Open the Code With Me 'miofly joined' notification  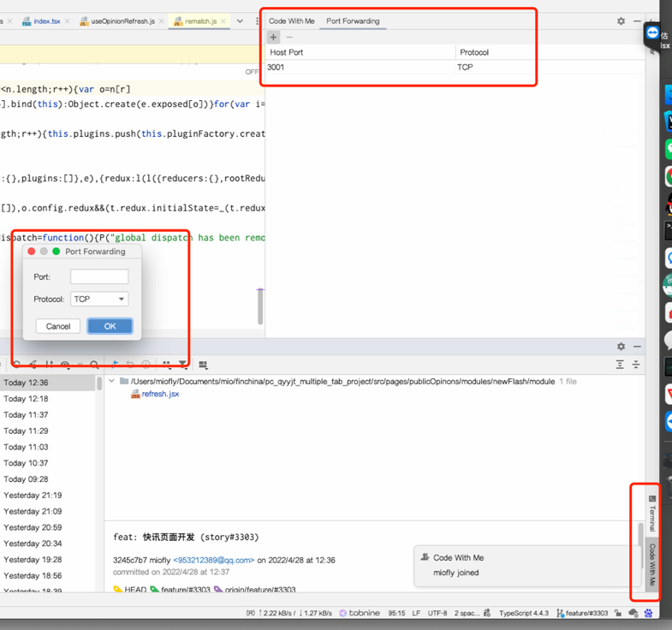point(527,565)
